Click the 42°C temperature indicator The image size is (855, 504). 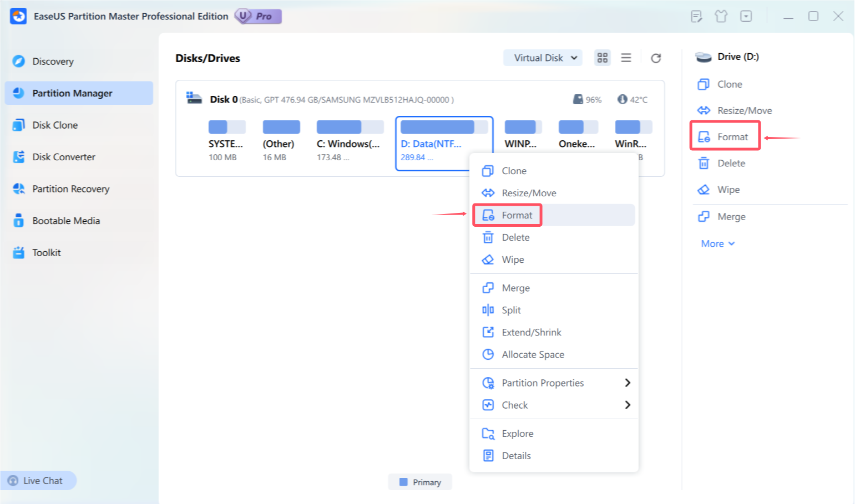633,100
